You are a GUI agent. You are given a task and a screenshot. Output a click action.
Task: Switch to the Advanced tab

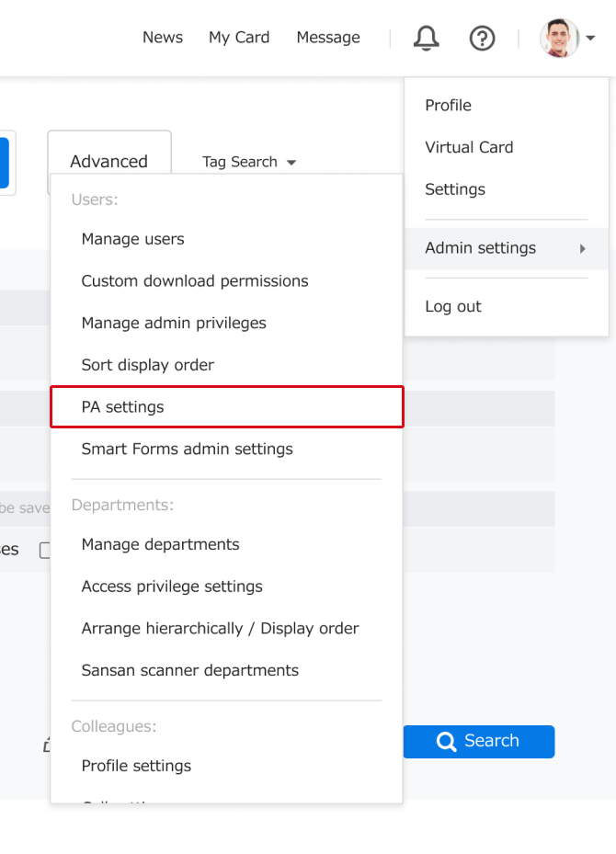click(109, 161)
